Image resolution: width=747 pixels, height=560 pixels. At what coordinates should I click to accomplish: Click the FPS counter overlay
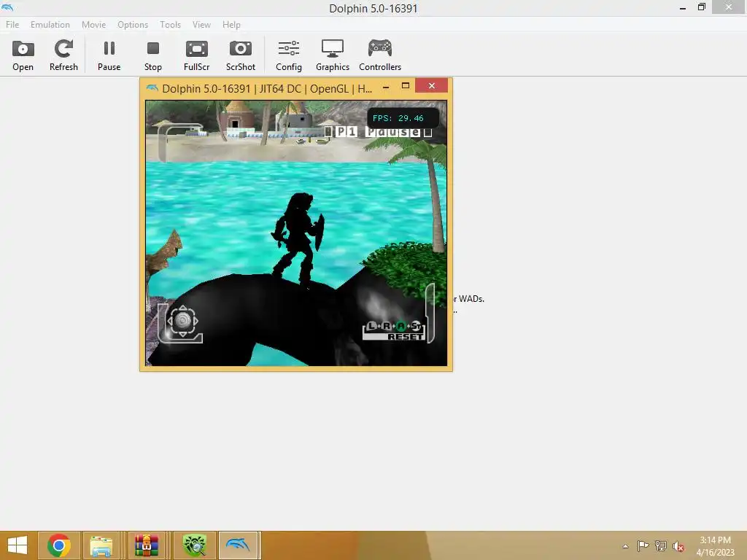(x=403, y=118)
